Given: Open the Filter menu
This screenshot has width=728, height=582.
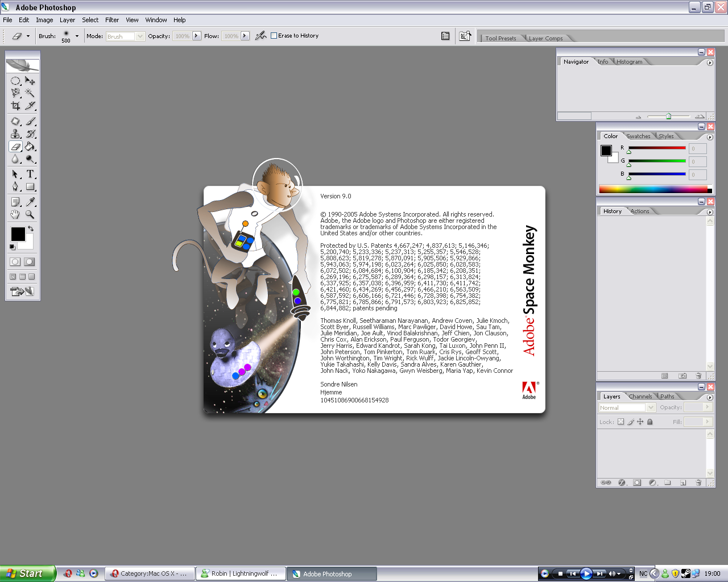Looking at the screenshot, I should pyautogui.click(x=112, y=20).
